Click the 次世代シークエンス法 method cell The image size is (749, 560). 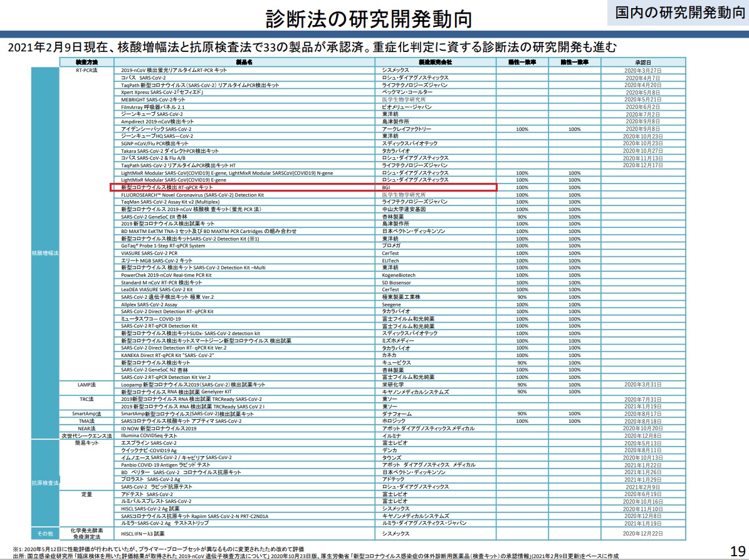86,436
